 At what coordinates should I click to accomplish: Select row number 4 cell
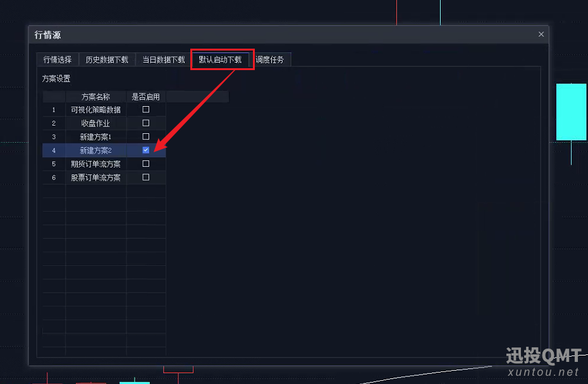pyautogui.click(x=54, y=150)
